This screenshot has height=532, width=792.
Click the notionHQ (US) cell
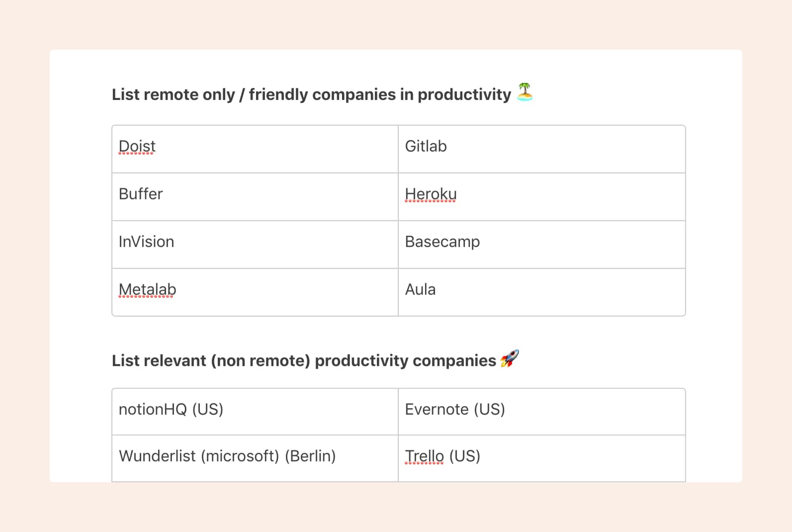[255, 412]
